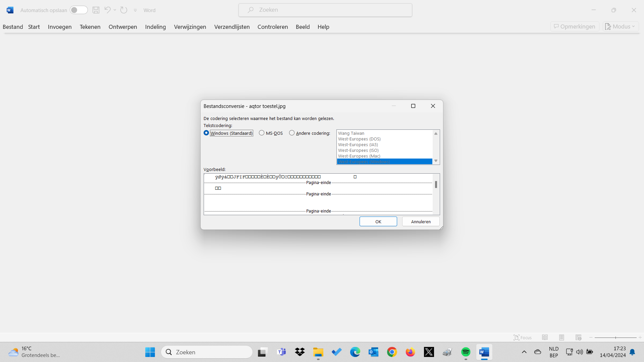The width and height of the screenshot is (644, 362).
Task: Open the Verzendlijsten ribbon tab
Action: [232, 27]
